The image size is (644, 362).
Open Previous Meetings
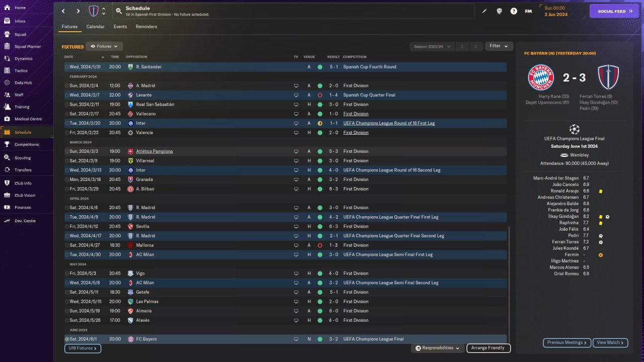567,343
